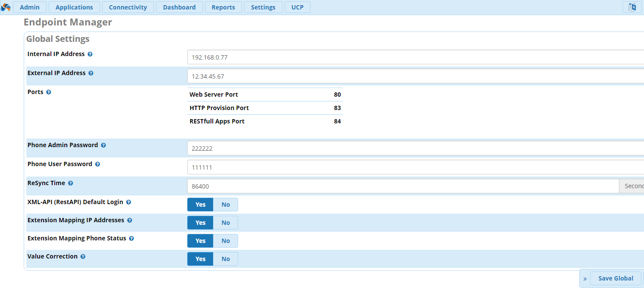Click the Extension Mapping Phone Status label

tap(77, 238)
